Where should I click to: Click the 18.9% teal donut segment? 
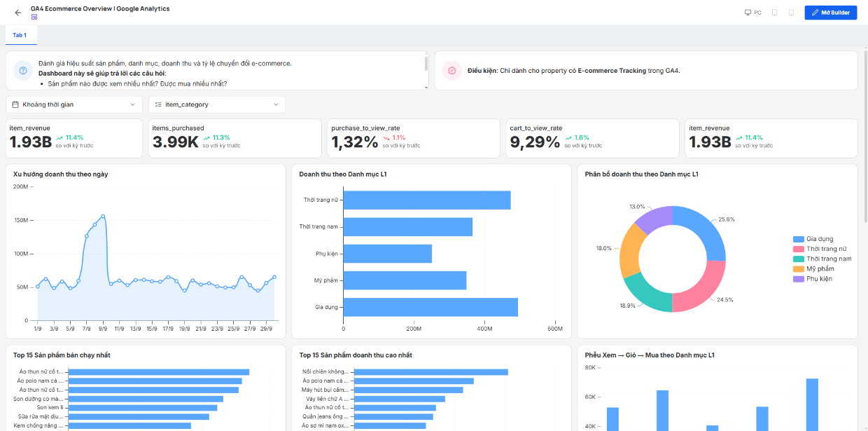pos(644,293)
